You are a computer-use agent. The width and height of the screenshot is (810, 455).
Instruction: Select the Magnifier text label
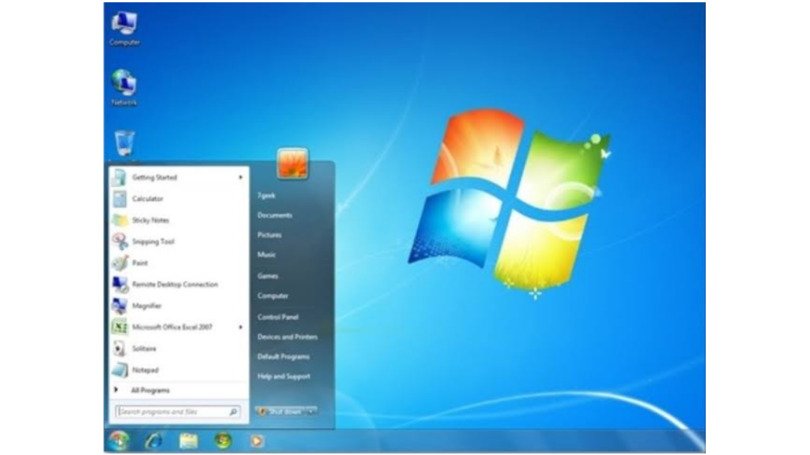(147, 306)
